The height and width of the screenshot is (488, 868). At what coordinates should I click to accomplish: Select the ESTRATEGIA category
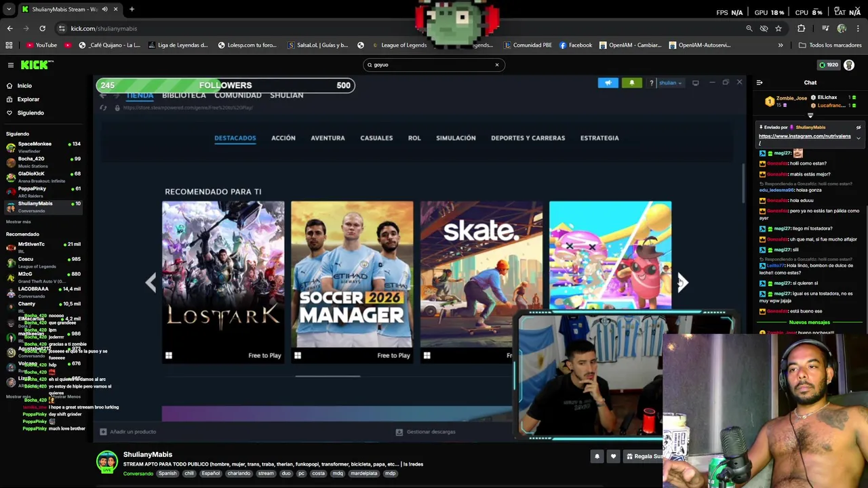coord(599,138)
